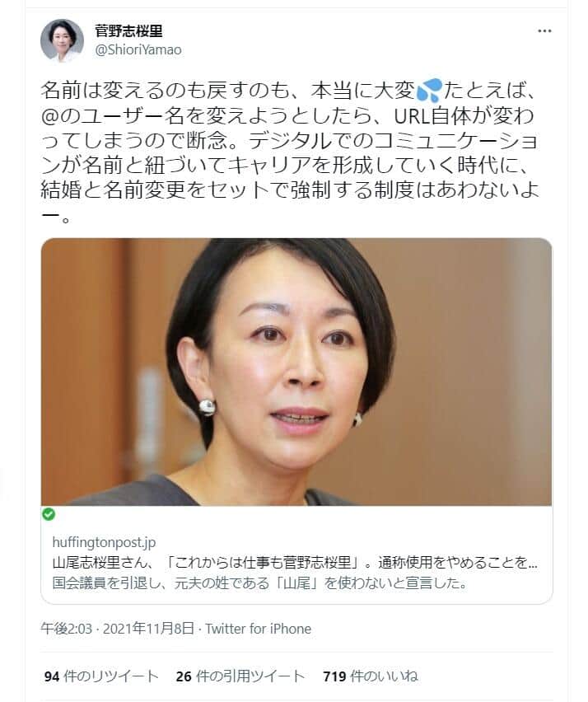
Task: Click the green checkmark badge on card
Action: tap(49, 514)
